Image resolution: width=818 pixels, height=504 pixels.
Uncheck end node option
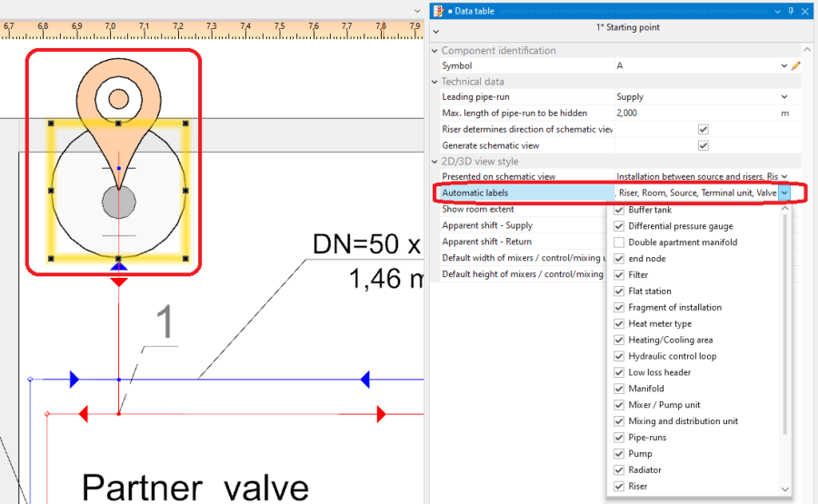point(619,259)
